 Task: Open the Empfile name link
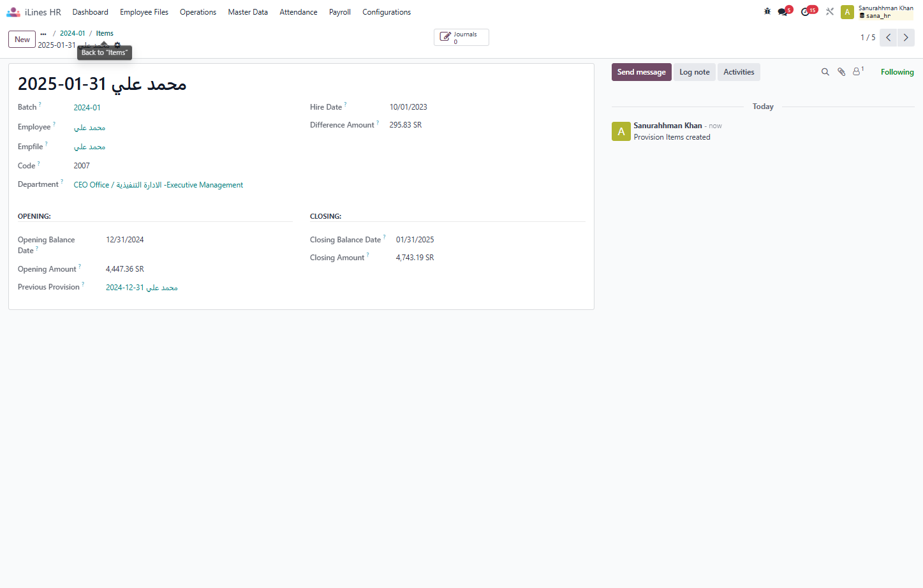(89, 147)
